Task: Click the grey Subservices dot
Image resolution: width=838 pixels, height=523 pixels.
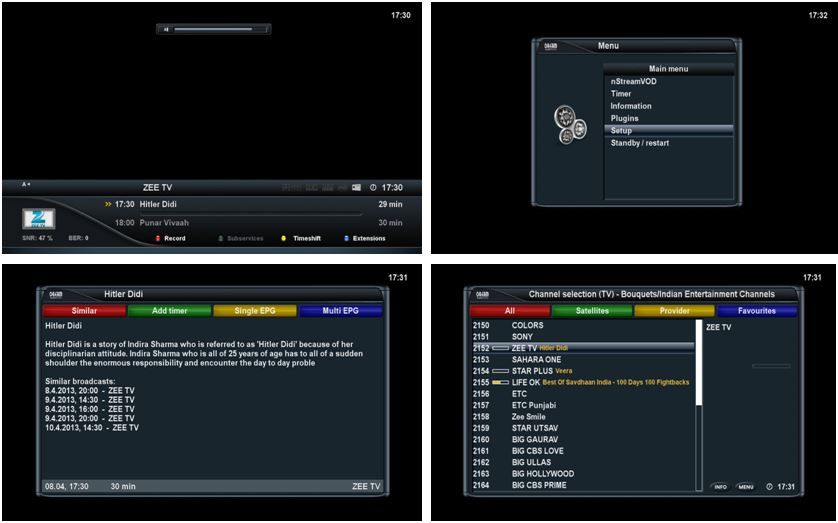Action: (220, 239)
